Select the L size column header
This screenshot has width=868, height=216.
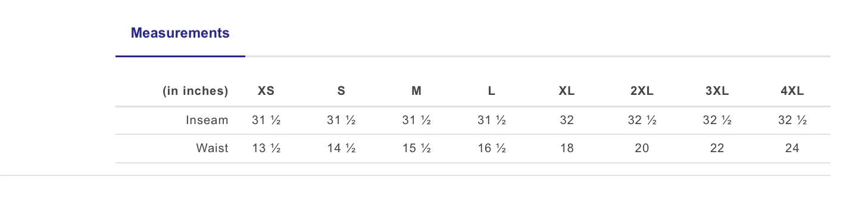(491, 91)
